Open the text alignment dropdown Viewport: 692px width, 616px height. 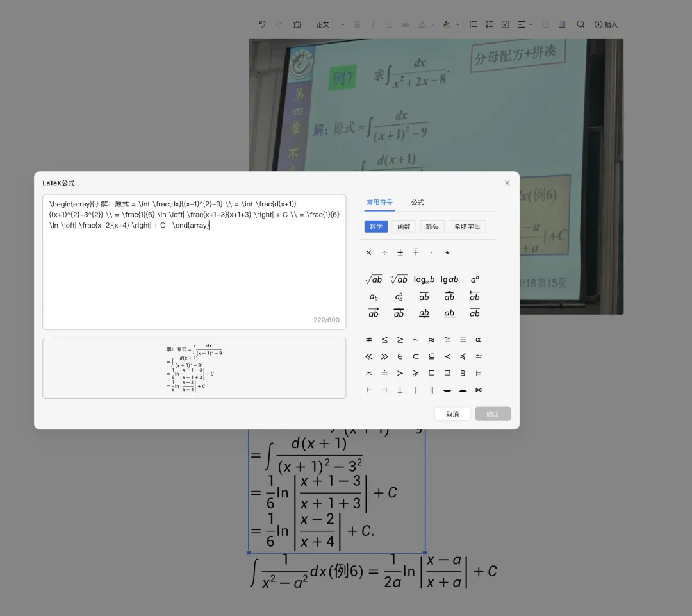click(525, 24)
